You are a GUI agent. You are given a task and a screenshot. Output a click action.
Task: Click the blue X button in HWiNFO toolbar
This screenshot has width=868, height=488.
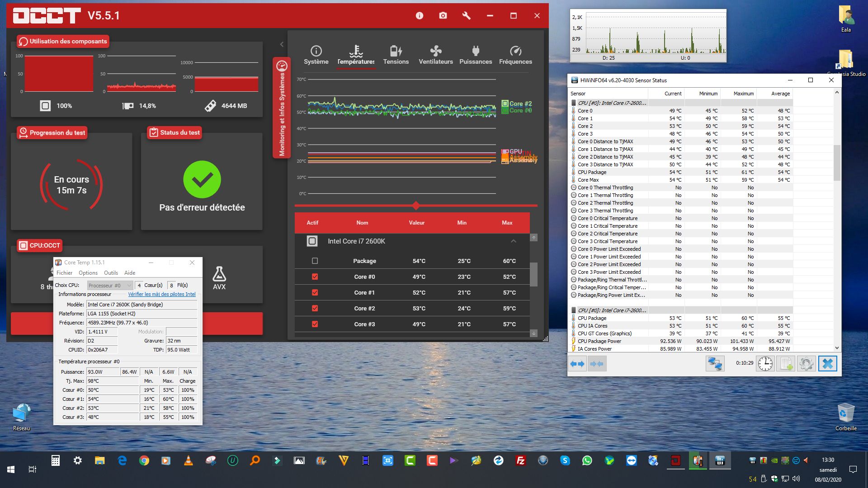point(828,364)
